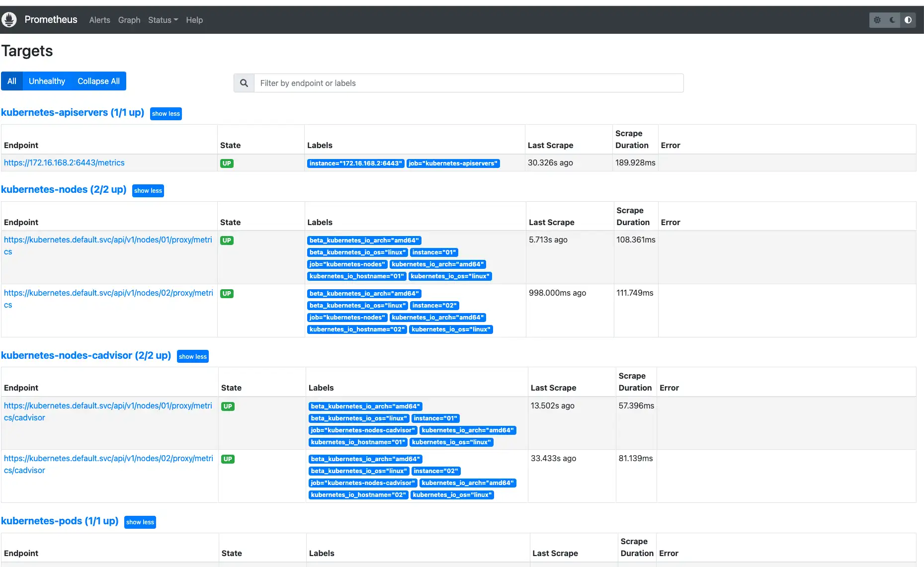Click UP badge for apiservers endpoint
Image resolution: width=924 pixels, height=567 pixels.
click(x=227, y=163)
